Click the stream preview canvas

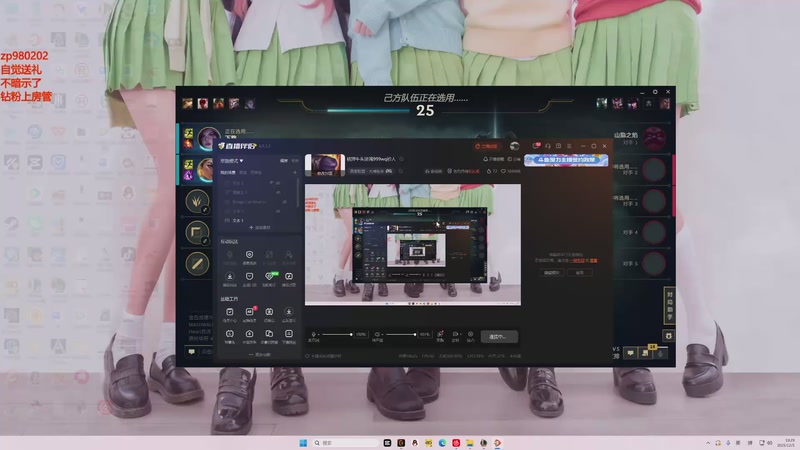coord(413,245)
